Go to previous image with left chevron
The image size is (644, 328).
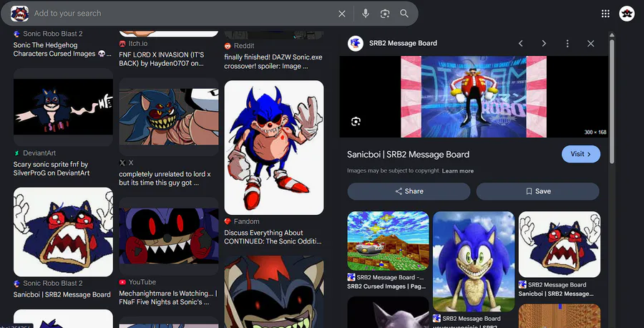(x=520, y=43)
